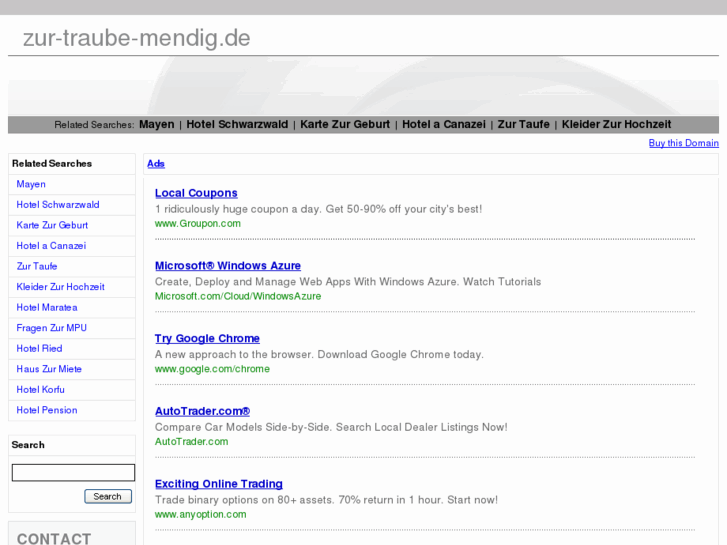Open the Hotel Maratea sidebar link
This screenshot has height=545, width=727.
coord(47,308)
